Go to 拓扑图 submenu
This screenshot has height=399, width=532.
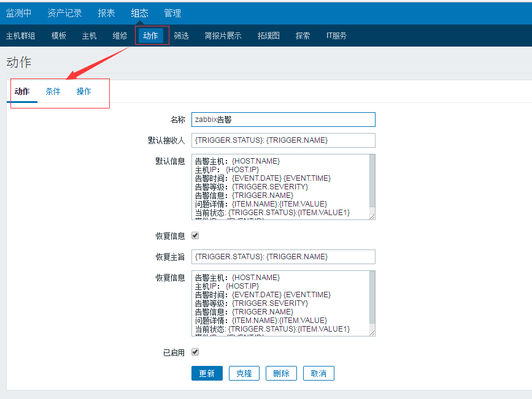[x=268, y=36]
